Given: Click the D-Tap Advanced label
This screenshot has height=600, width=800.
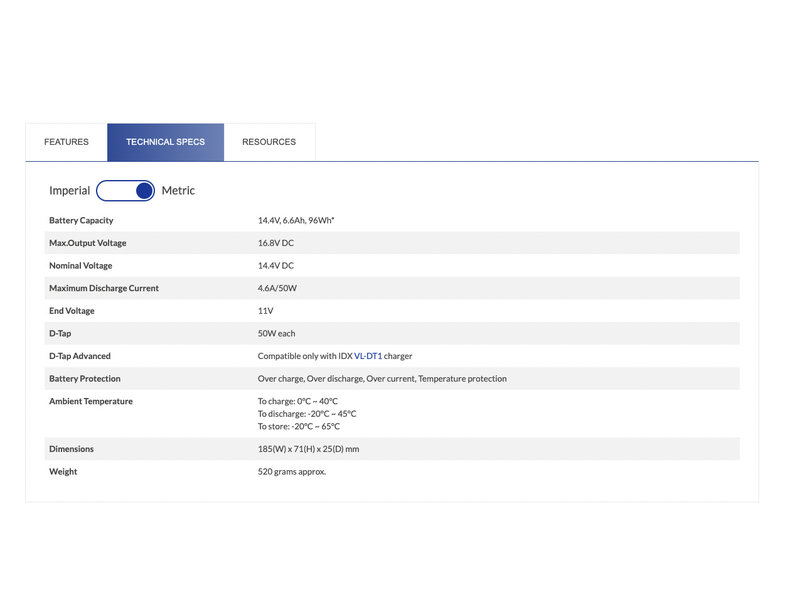Looking at the screenshot, I should click(80, 356).
